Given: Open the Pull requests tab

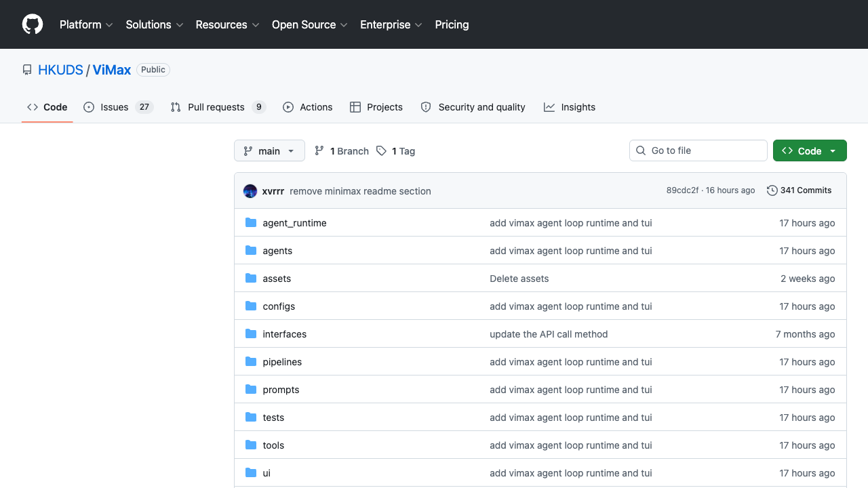Looking at the screenshot, I should (x=218, y=107).
